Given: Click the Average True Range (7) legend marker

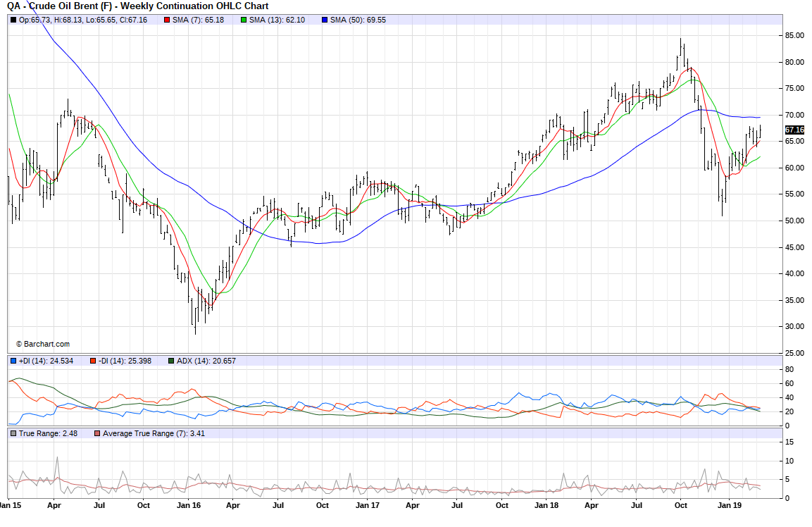Looking at the screenshot, I should (97, 433).
